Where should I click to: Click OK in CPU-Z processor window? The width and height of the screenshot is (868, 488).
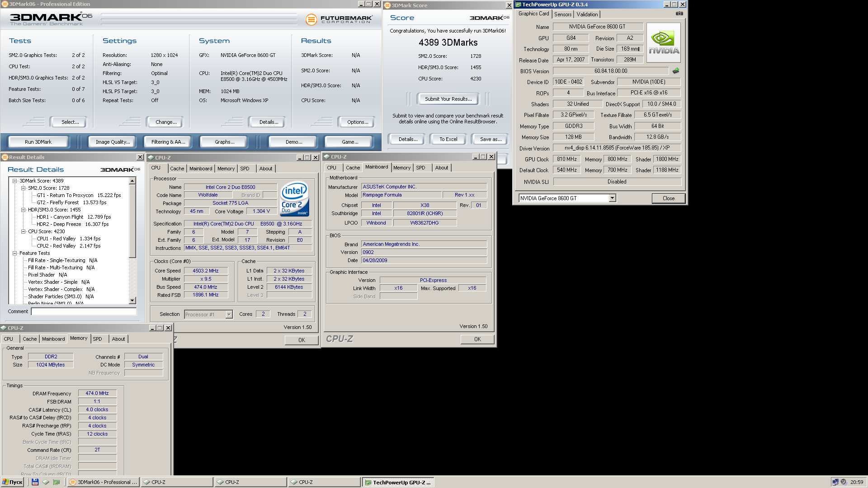click(302, 340)
